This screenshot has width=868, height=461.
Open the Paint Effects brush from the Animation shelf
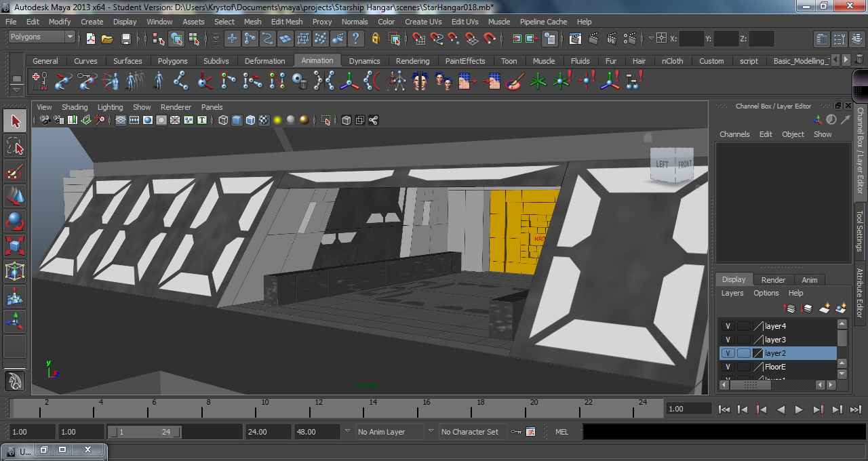(x=513, y=81)
